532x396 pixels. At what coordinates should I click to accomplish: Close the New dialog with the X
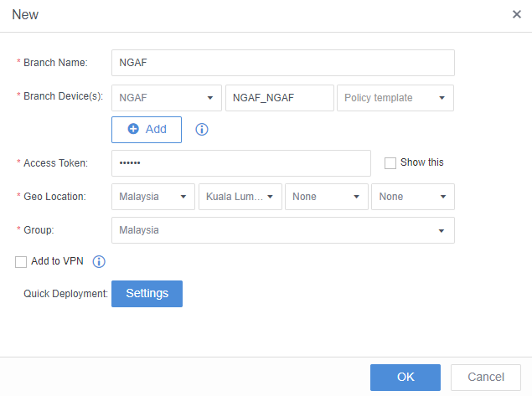(517, 14)
